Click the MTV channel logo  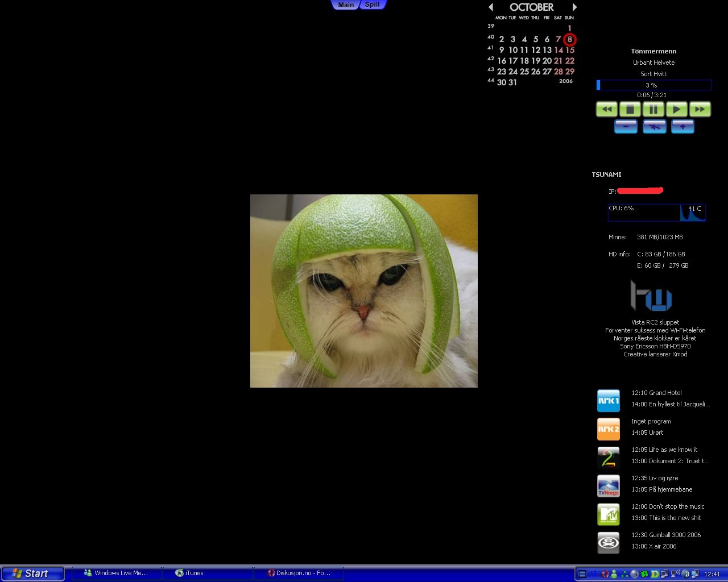[608, 514]
